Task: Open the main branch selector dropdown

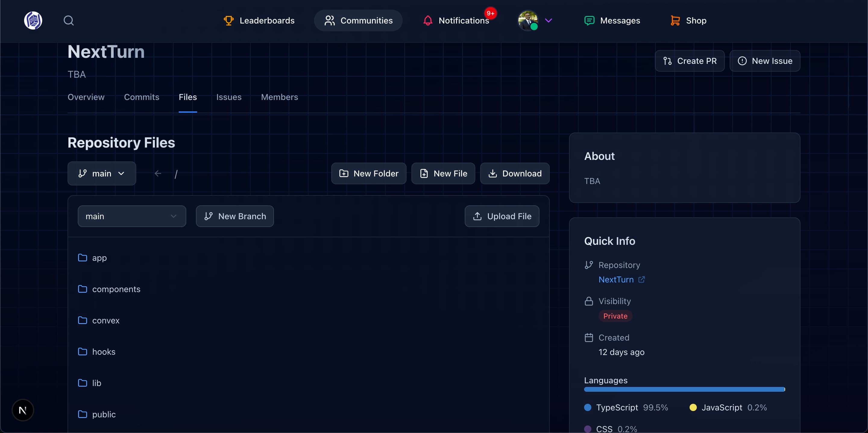Action: 102,173
